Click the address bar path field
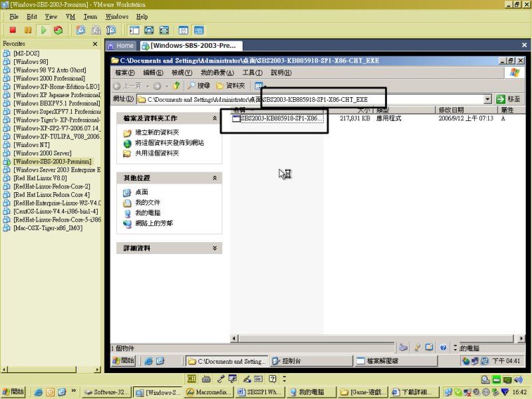The height and width of the screenshot is (399, 532). click(x=310, y=99)
